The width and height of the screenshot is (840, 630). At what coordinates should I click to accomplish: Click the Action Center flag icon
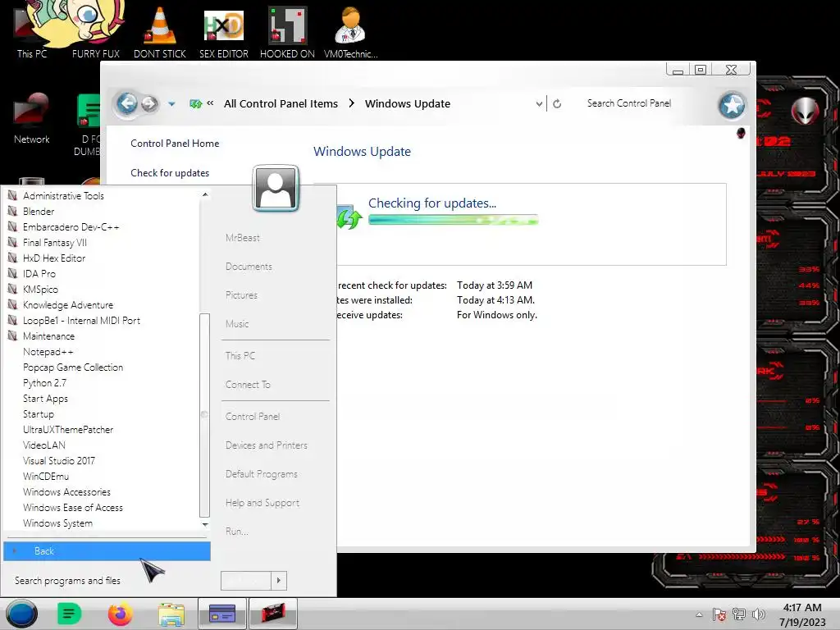(x=719, y=614)
